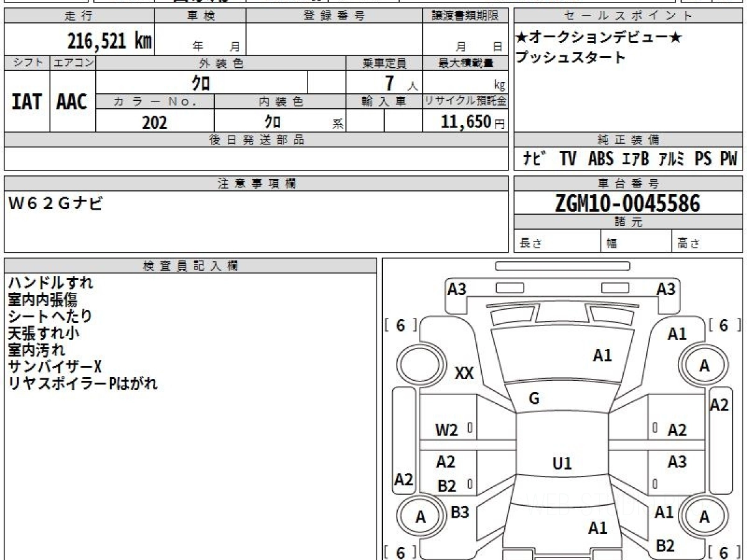Select the リヤスポイラーPはがれ note
The width and height of the screenshot is (747, 560).
[83, 383]
